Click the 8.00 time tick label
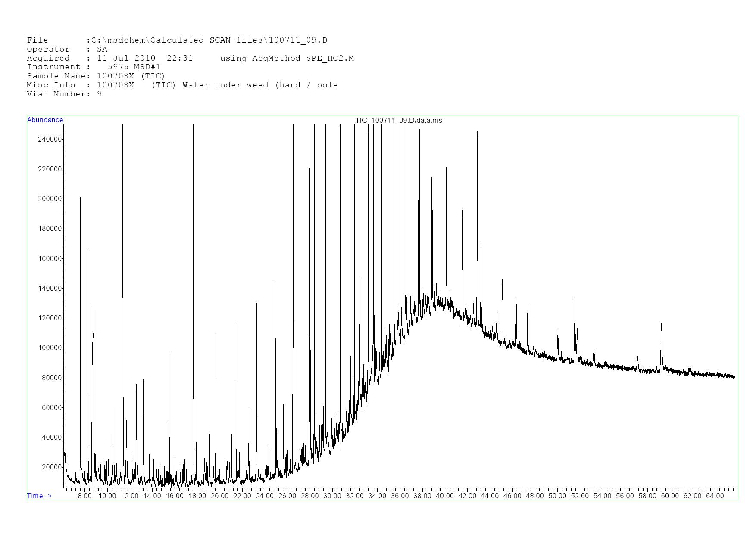The width and height of the screenshot is (756, 534). [84, 496]
